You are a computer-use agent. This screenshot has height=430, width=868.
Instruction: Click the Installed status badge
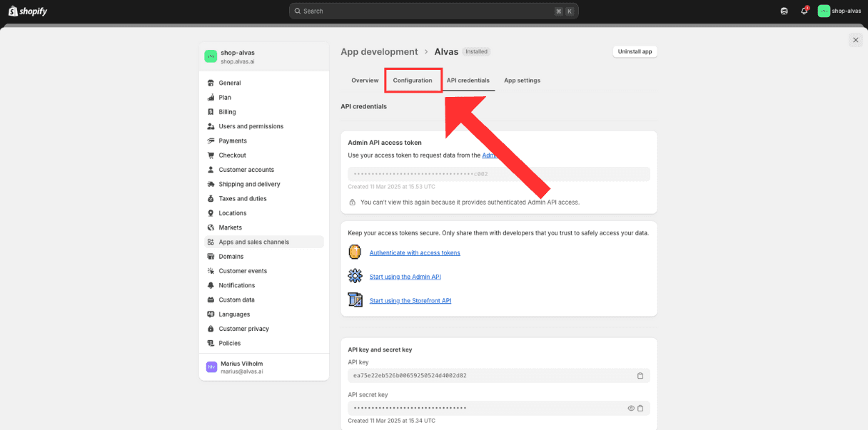click(476, 51)
